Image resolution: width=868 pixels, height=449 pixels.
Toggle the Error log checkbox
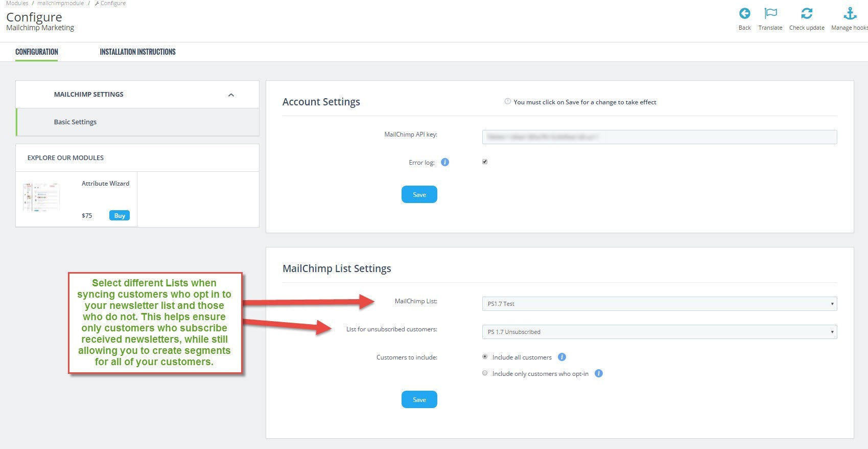[485, 162]
